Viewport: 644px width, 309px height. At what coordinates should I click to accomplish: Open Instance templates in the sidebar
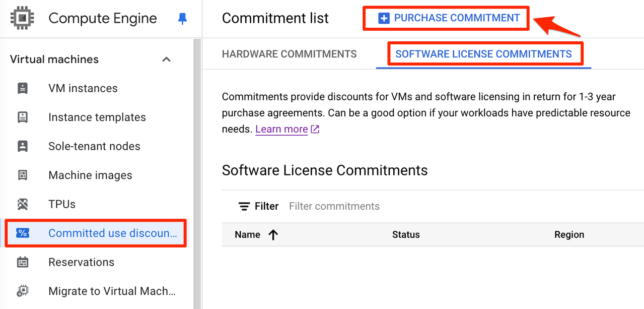click(x=97, y=117)
